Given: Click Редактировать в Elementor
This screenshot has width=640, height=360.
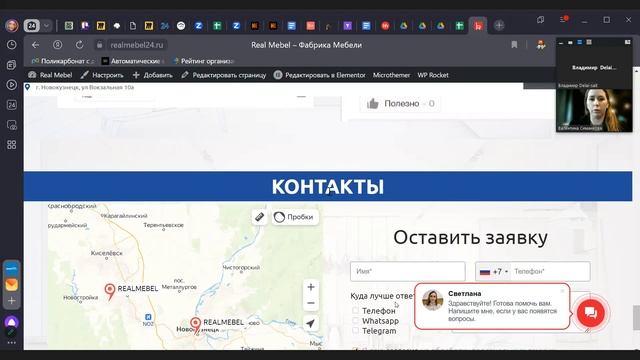Looking at the screenshot, I should 320,75.
